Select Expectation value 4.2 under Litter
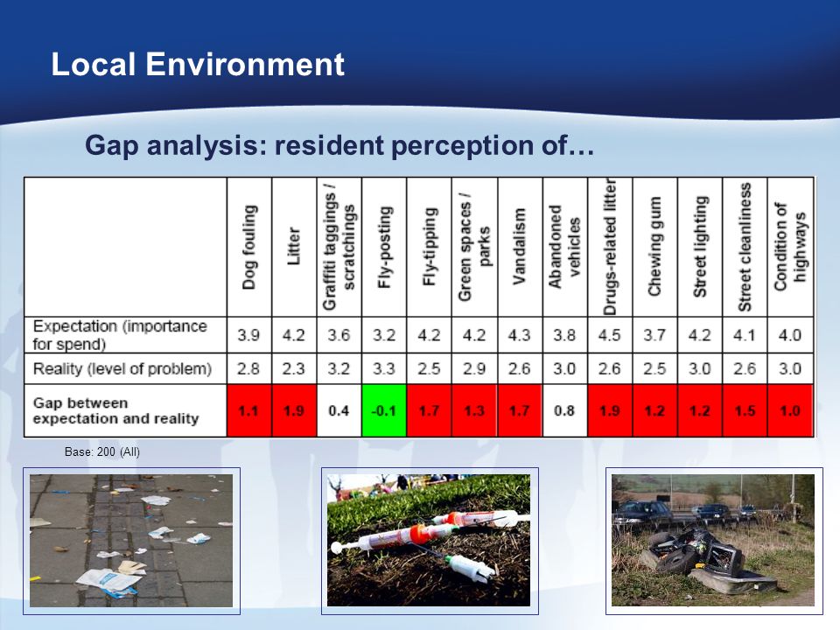The image size is (840, 630). point(294,335)
